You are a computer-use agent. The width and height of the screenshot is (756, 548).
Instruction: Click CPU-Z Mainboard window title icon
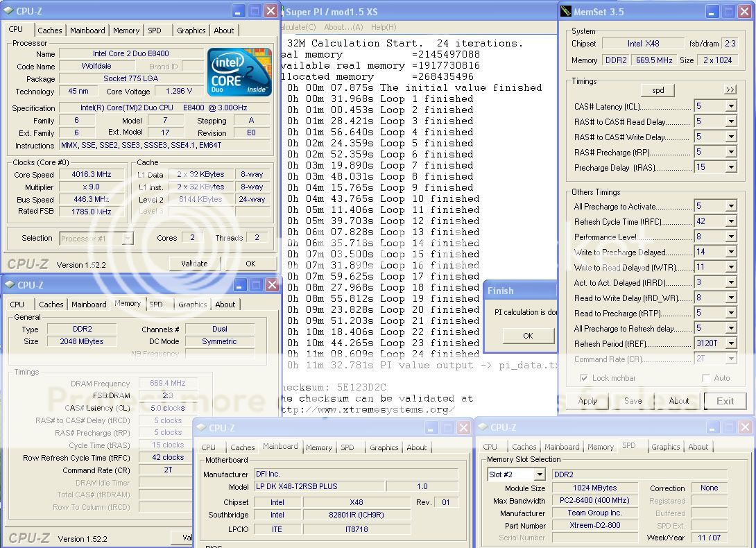(x=202, y=427)
